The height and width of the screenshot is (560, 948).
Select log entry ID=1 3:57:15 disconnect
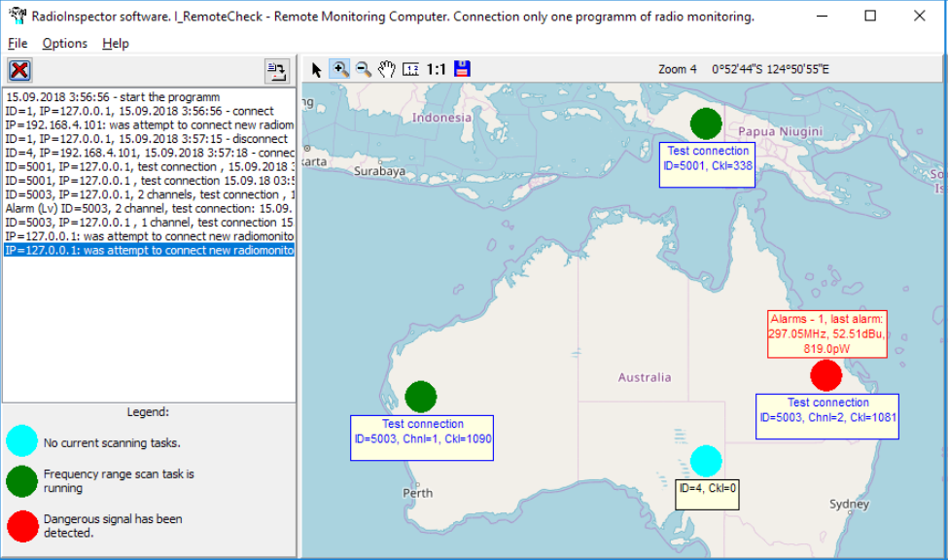click(x=150, y=139)
